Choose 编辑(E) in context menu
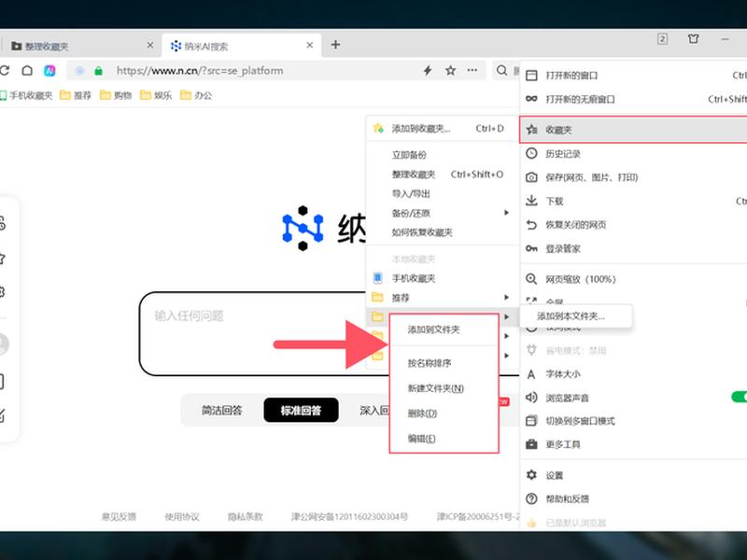The height and width of the screenshot is (560, 747). (444, 439)
